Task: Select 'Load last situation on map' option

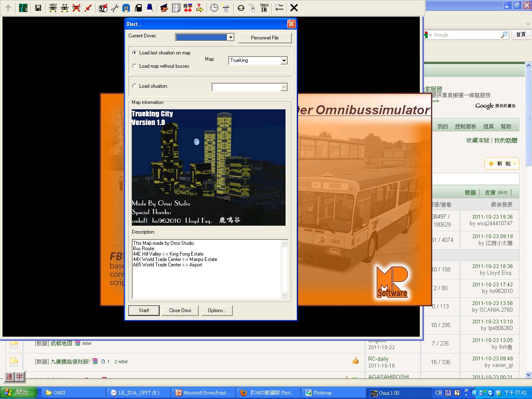Action: 135,53
